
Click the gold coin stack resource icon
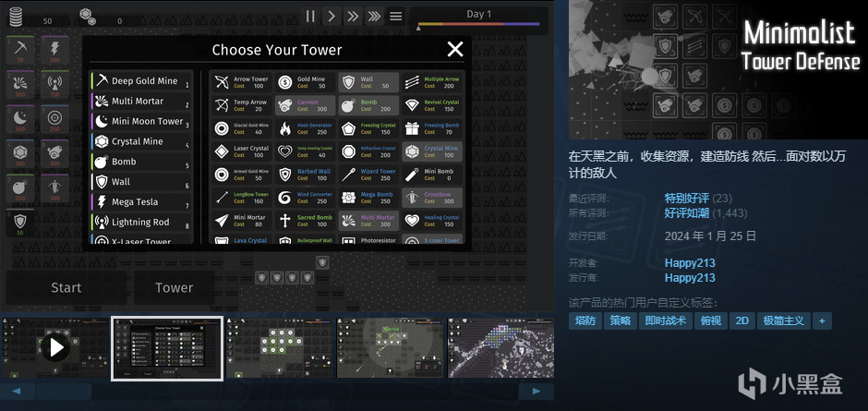point(17,17)
